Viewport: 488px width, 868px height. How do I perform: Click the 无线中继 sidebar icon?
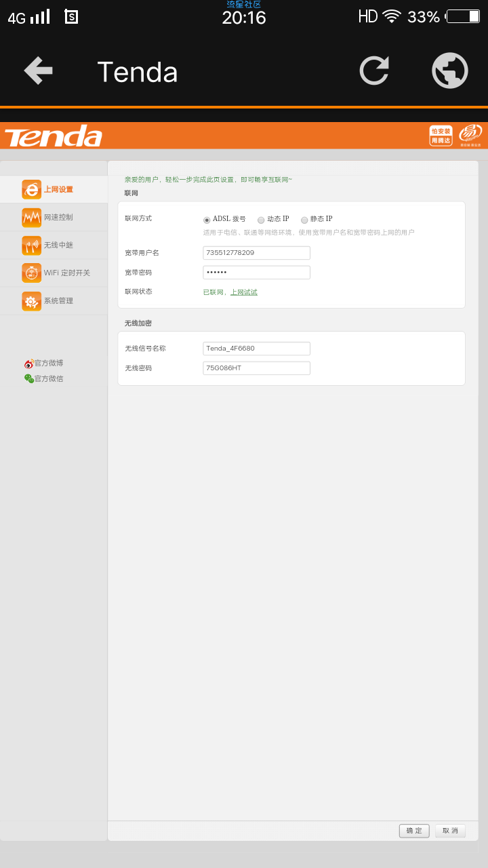[31, 245]
